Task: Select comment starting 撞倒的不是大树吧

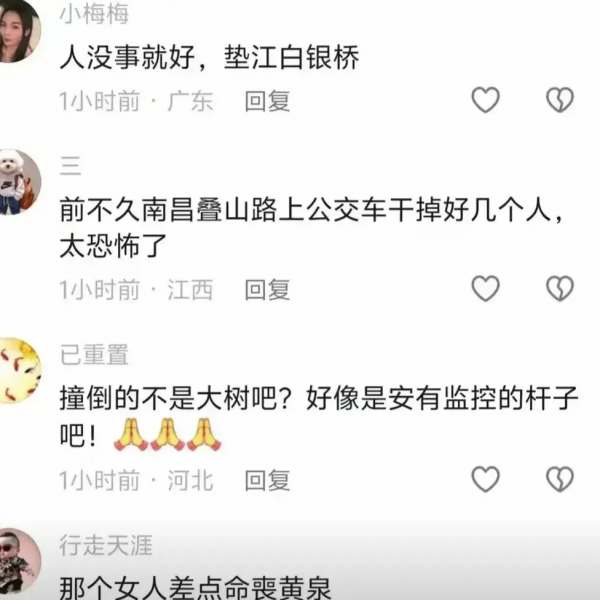Action: pyautogui.click(x=318, y=416)
